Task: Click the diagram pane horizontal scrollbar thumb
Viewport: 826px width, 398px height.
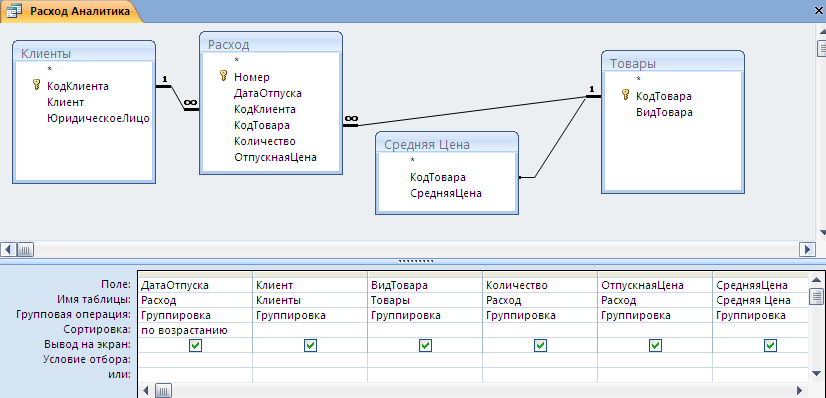Action: (25, 249)
